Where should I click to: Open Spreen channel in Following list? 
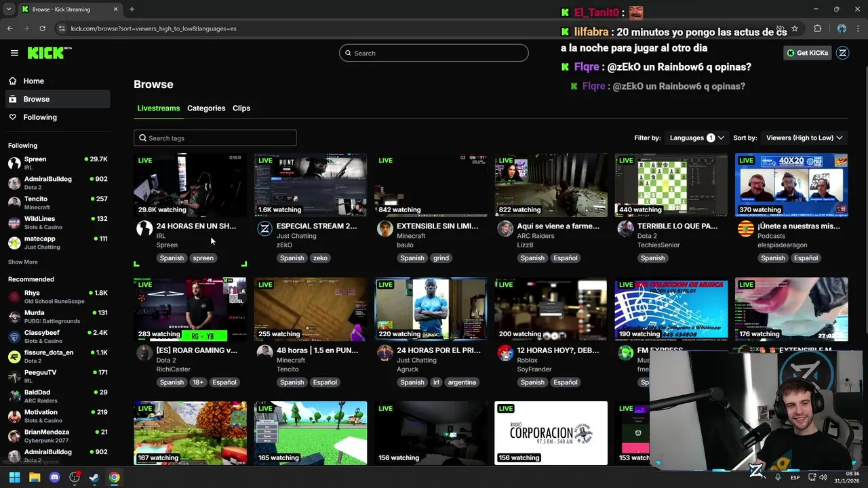[x=58, y=163]
